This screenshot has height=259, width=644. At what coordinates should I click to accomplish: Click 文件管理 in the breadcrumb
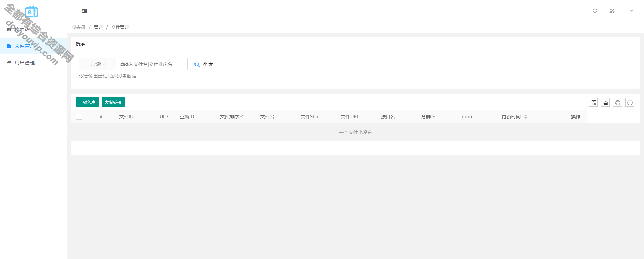[x=120, y=27]
